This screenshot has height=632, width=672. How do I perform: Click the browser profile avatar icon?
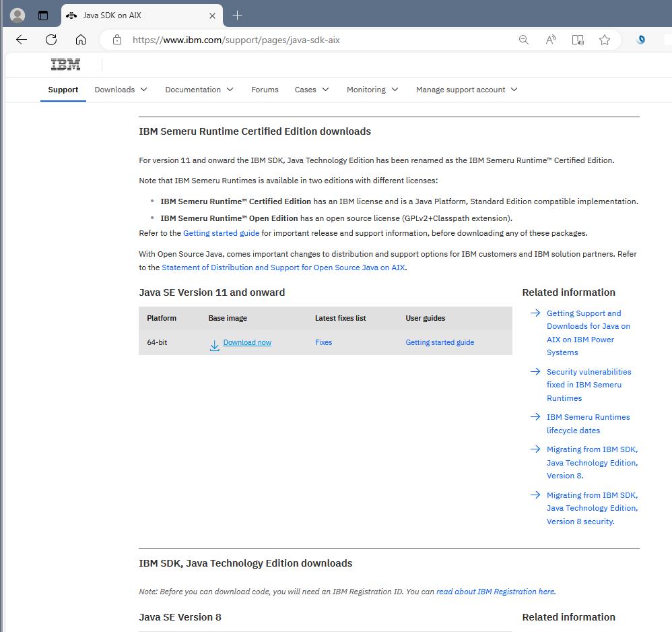pyautogui.click(x=18, y=15)
